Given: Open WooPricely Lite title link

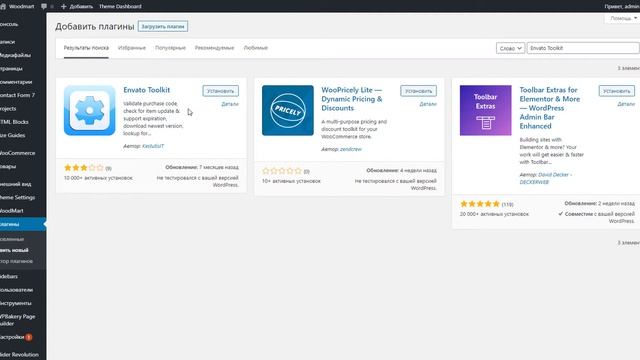Looking at the screenshot, I should [352, 99].
